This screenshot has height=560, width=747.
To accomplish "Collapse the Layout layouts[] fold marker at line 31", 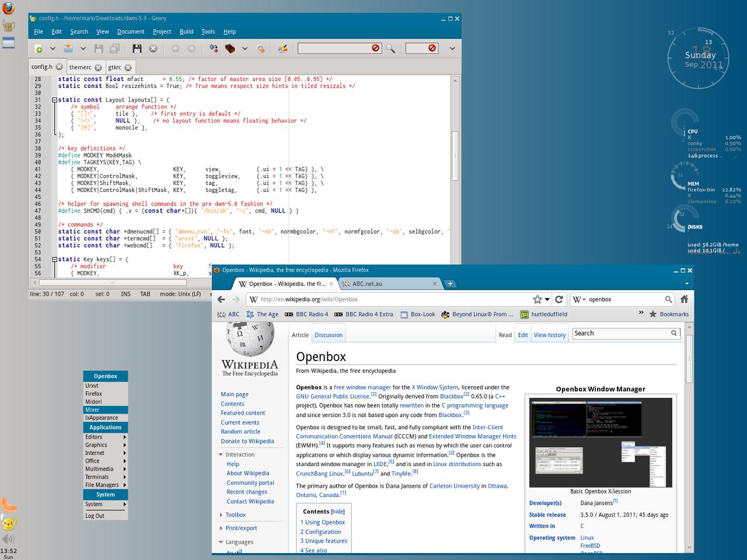I will (54, 100).
